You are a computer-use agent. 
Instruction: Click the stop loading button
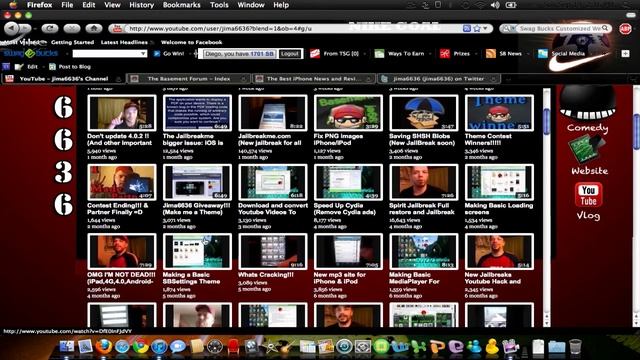click(x=72, y=28)
